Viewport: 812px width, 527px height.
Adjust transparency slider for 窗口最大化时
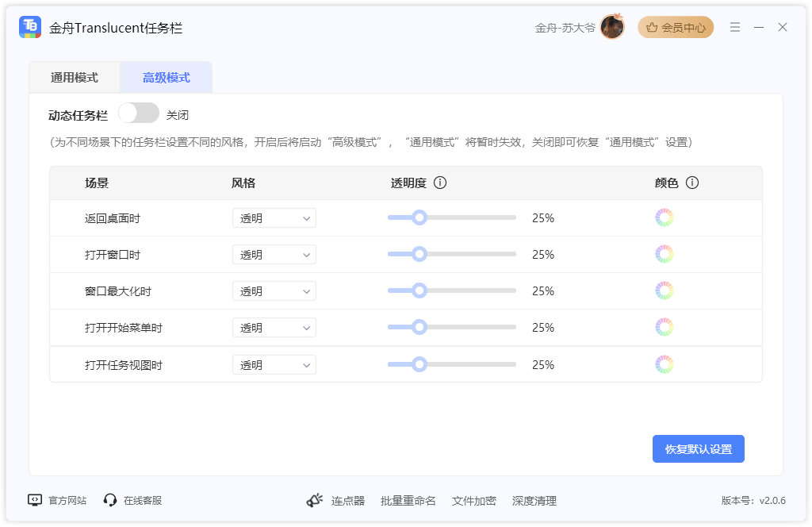click(451, 290)
